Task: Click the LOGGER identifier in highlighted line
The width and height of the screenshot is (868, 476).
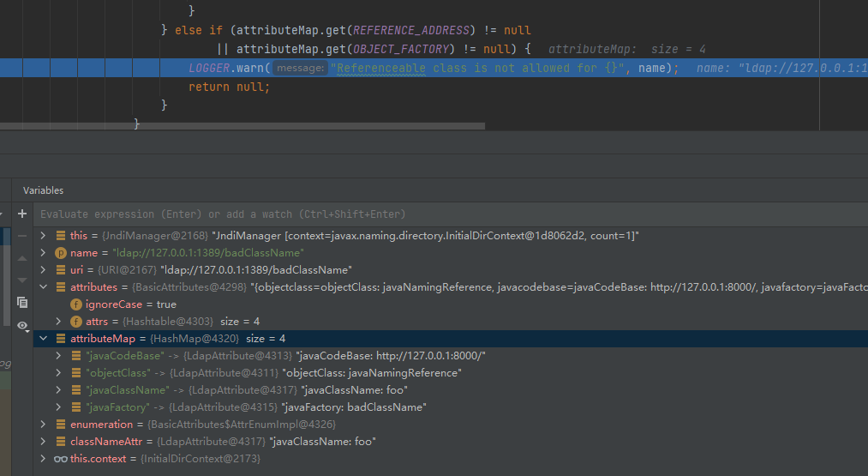Action: click(209, 68)
